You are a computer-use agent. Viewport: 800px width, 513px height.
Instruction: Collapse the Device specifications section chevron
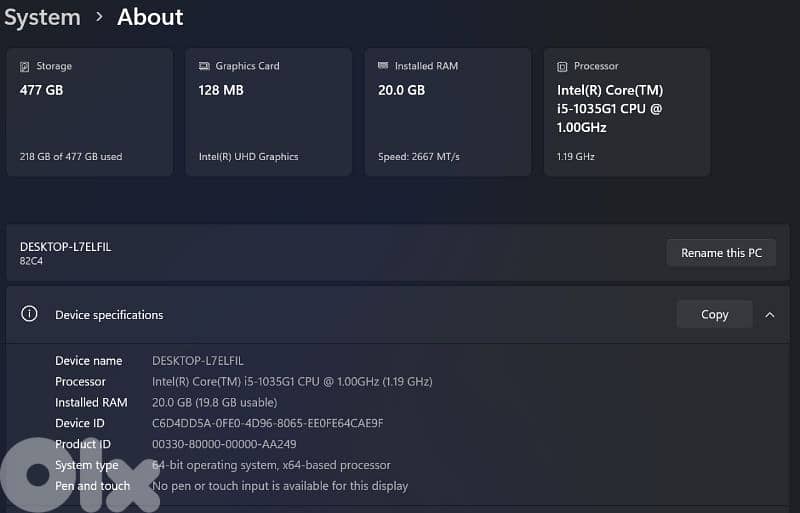(x=769, y=314)
